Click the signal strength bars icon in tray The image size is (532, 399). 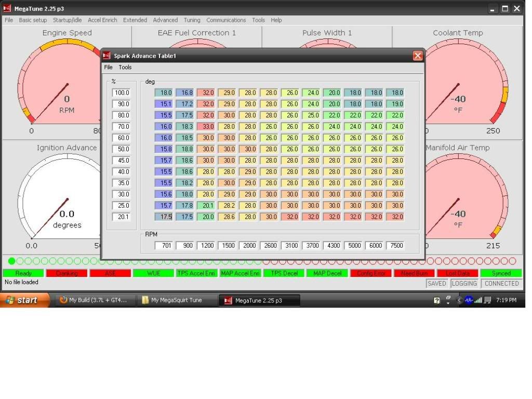[478, 300]
